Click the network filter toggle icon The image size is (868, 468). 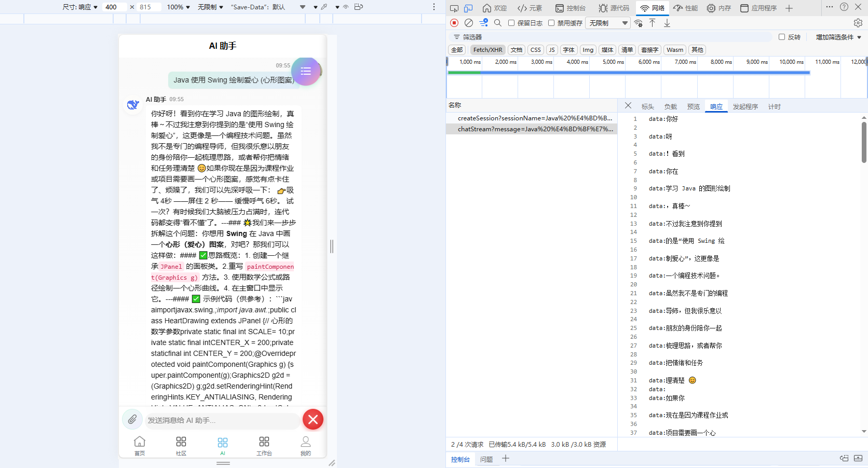pyautogui.click(x=483, y=23)
